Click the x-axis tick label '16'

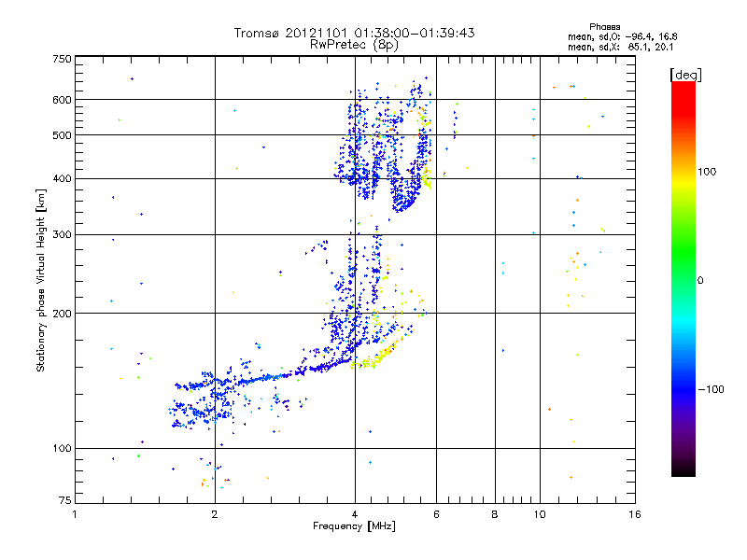(x=635, y=514)
